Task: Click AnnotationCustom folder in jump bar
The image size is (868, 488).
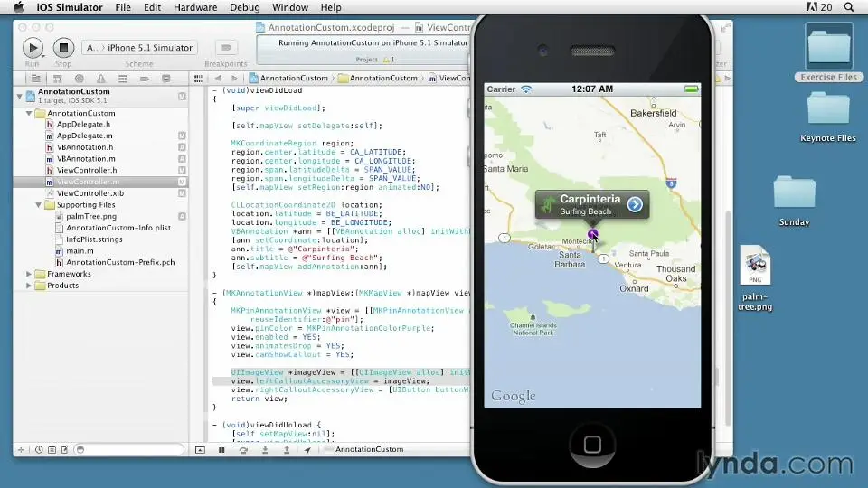Action: pos(378,78)
